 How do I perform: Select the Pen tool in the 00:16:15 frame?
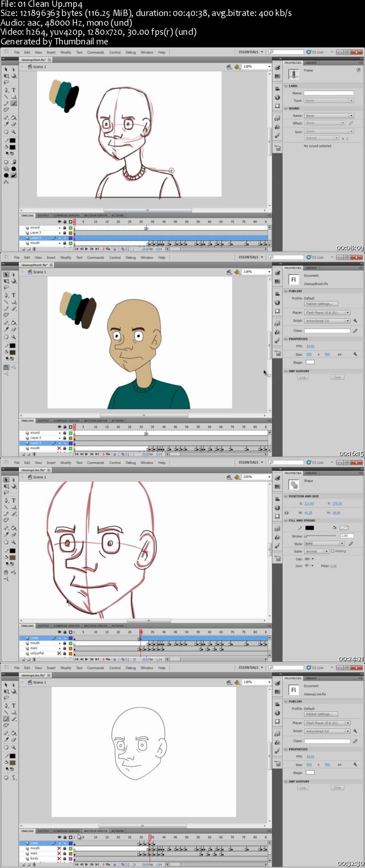tap(6, 295)
